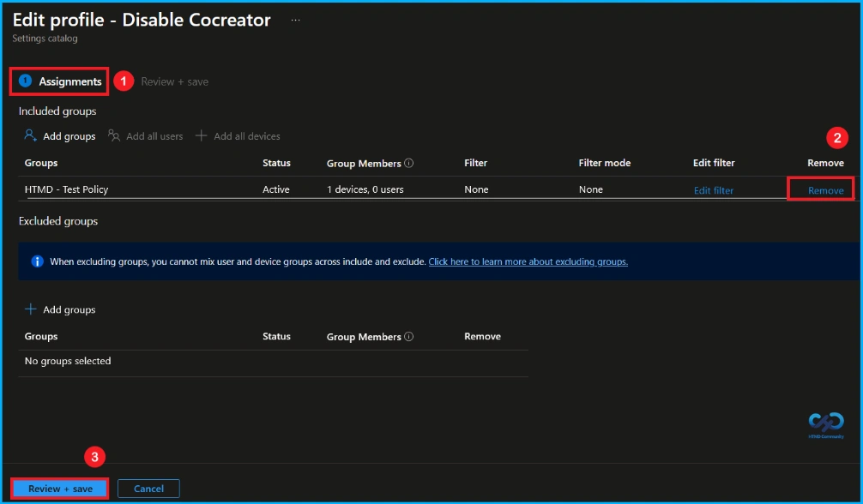863x504 pixels.
Task: Click the Included groups heading
Action: [x=57, y=111]
